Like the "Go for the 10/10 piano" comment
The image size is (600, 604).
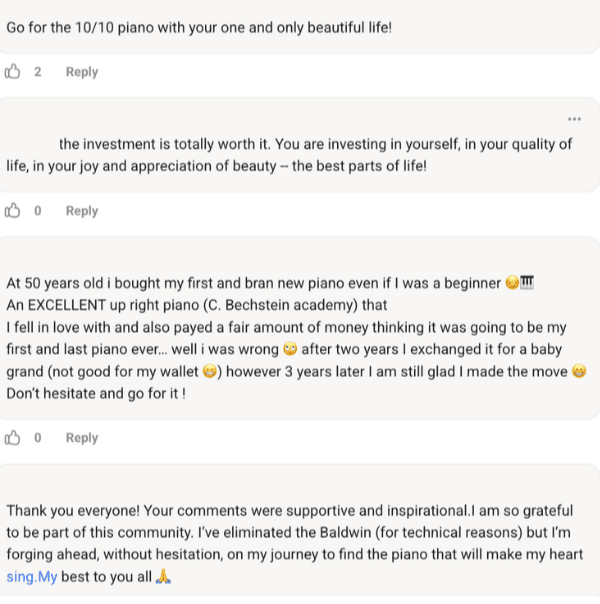(x=12, y=72)
